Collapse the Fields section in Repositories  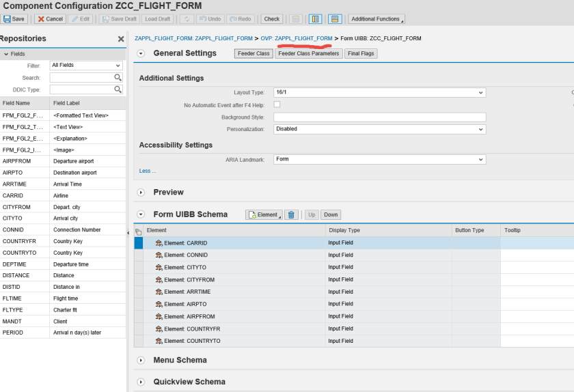6,53
